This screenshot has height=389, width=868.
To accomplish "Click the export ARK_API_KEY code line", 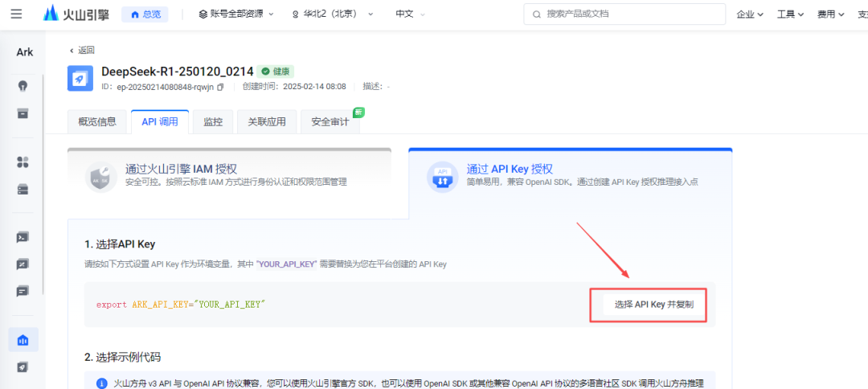I will [x=181, y=305].
